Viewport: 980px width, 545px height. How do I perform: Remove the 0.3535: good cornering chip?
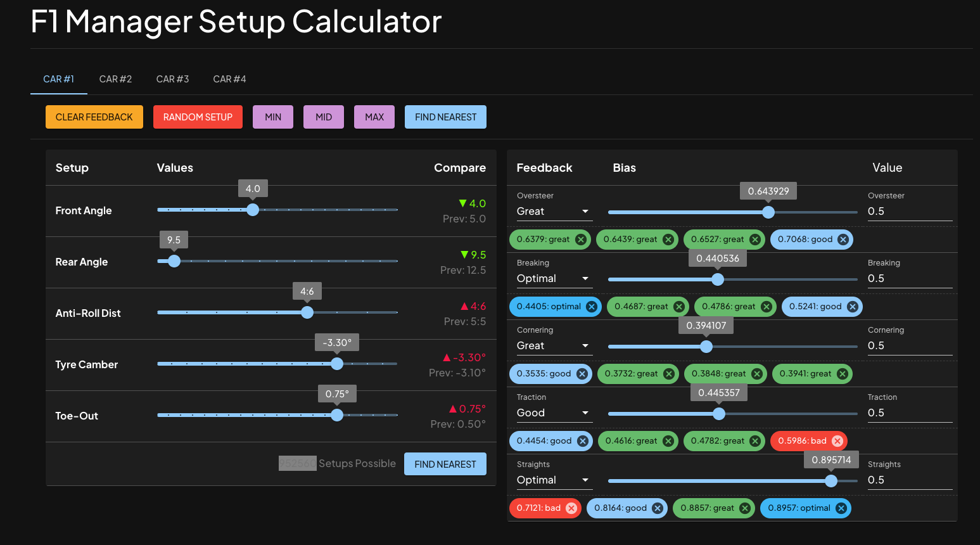[x=582, y=374]
